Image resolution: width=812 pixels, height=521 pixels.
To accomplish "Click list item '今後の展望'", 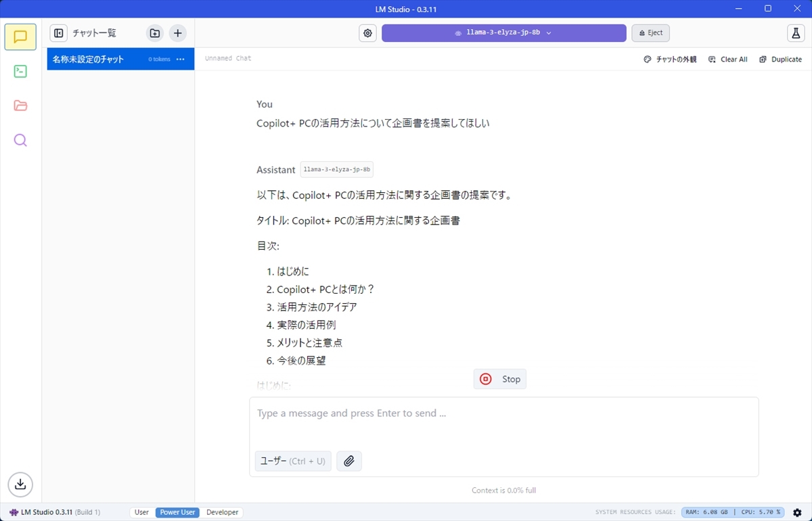I will (301, 361).
